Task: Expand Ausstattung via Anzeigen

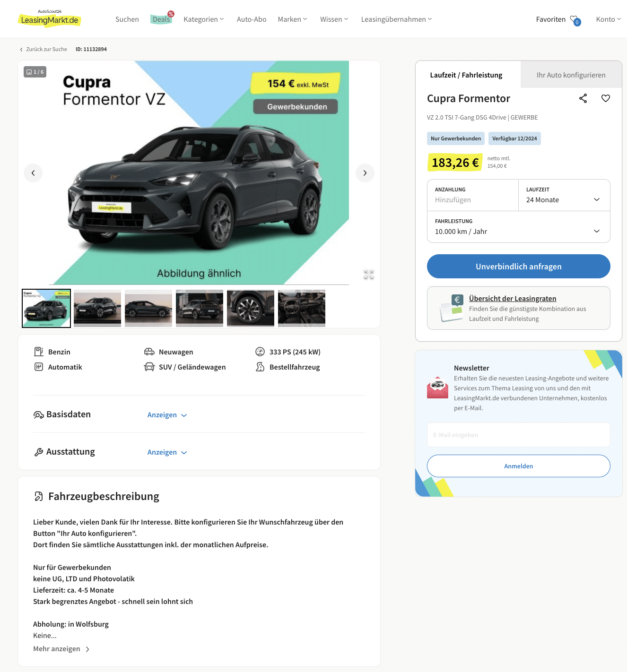Action: point(167,452)
